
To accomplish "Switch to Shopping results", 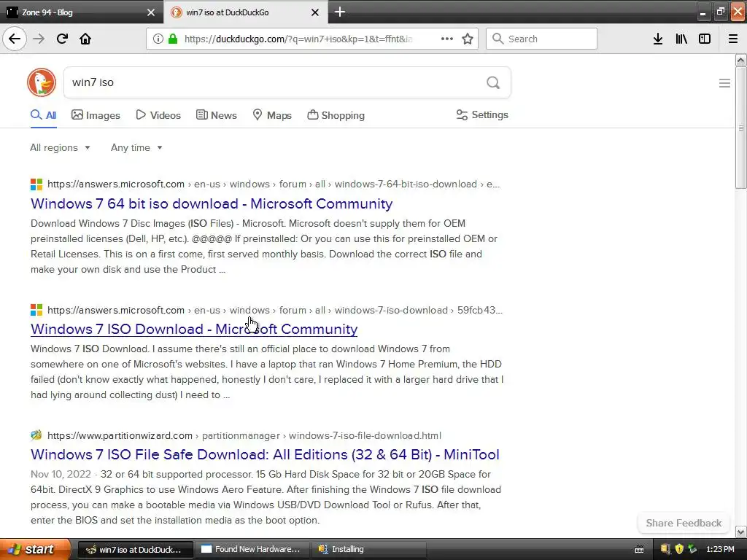I will (336, 115).
